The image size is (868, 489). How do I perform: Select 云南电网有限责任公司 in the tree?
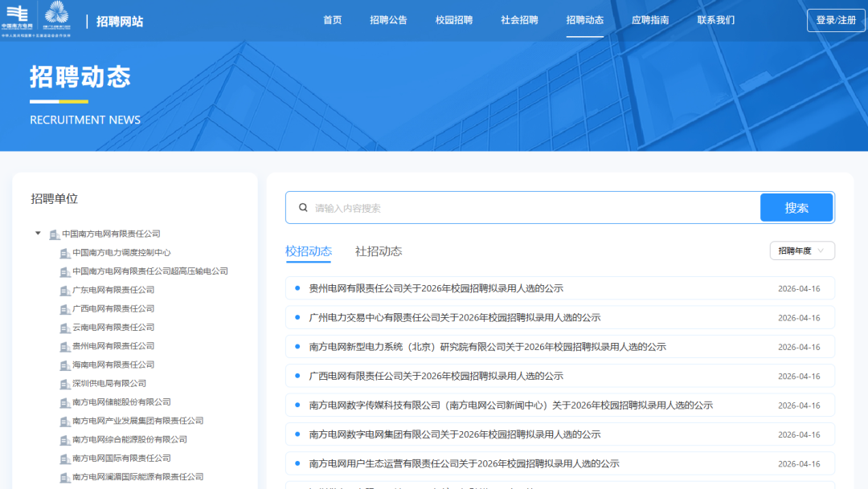pos(113,328)
